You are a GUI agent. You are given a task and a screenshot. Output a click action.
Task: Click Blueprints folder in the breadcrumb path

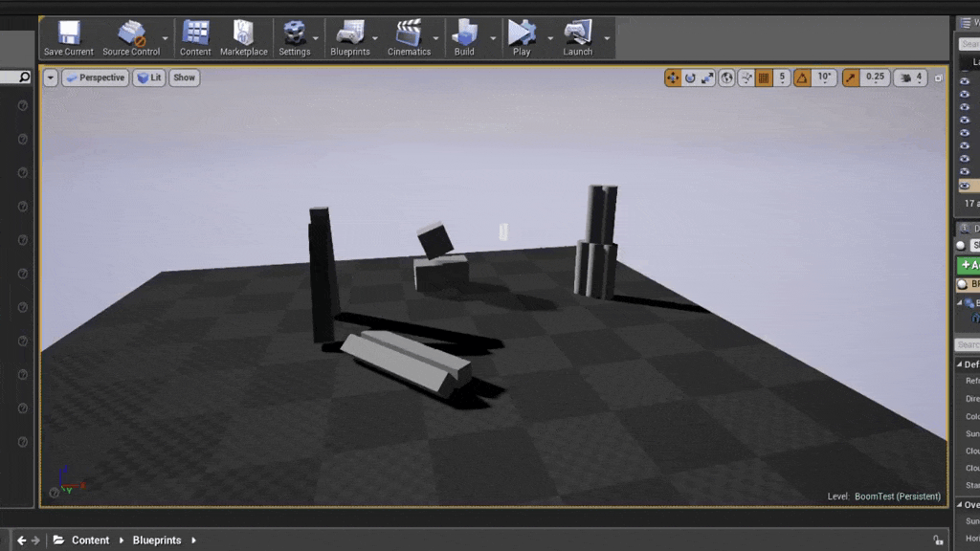point(157,540)
